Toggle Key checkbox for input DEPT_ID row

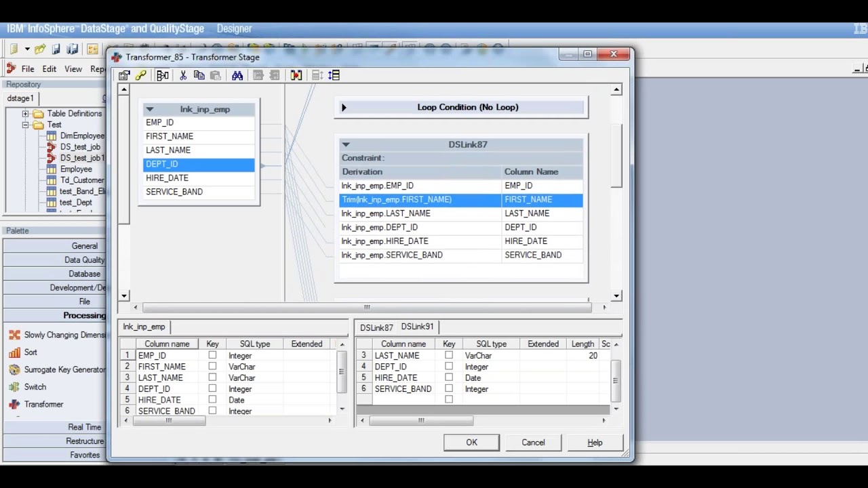212,389
